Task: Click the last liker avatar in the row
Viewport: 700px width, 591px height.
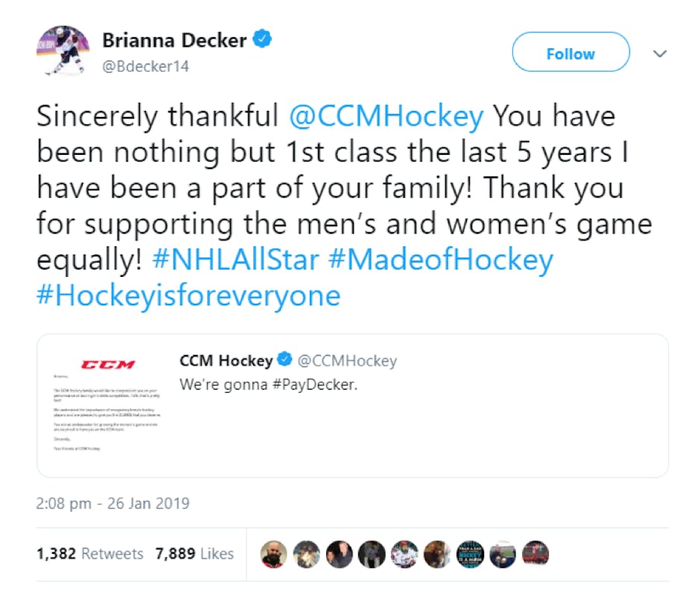Action: pos(535,553)
